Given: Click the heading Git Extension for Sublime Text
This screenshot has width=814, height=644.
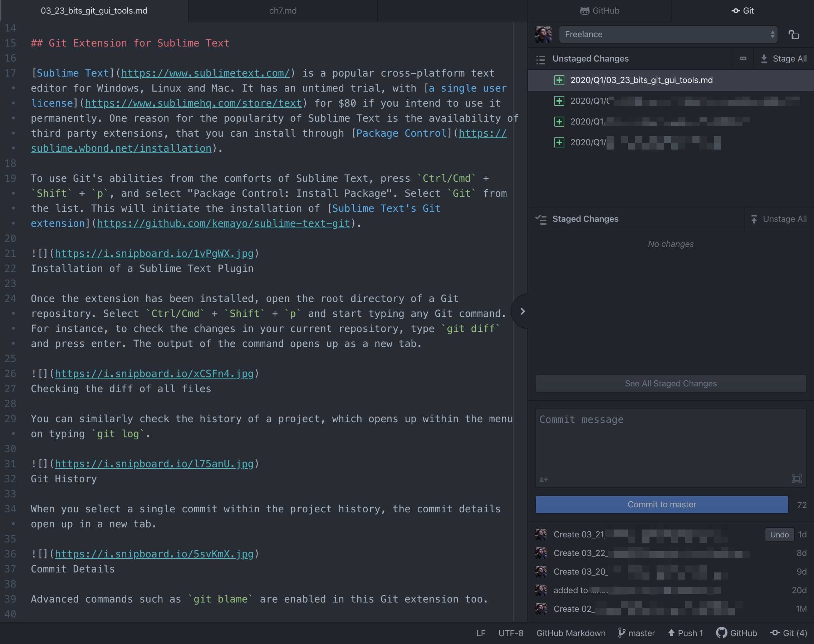Looking at the screenshot, I should click(130, 43).
